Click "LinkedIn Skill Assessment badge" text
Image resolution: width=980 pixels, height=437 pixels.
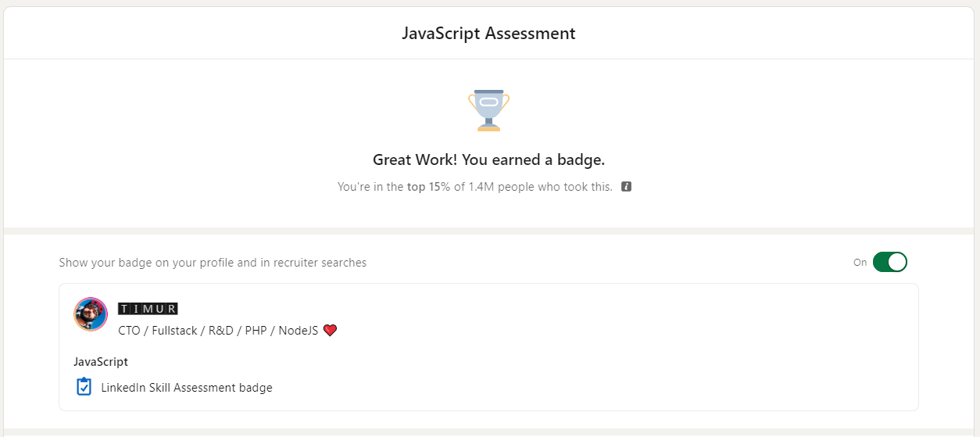187,388
